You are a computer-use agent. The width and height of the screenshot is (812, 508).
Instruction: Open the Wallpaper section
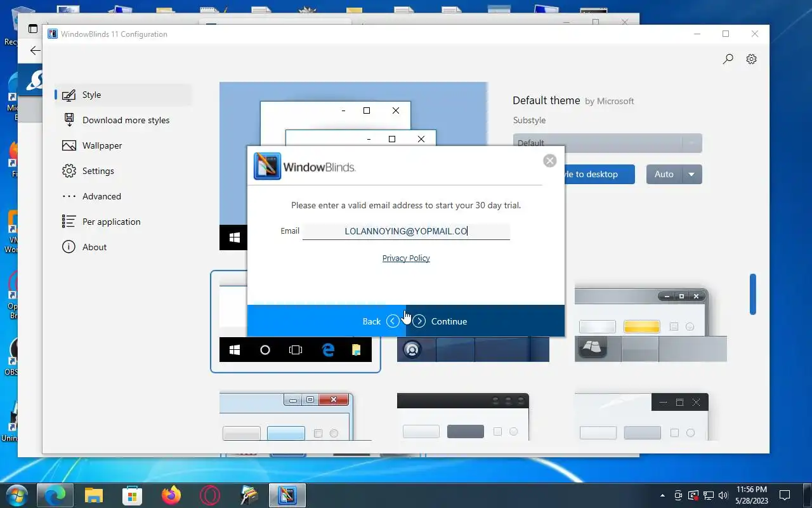(x=124, y=145)
